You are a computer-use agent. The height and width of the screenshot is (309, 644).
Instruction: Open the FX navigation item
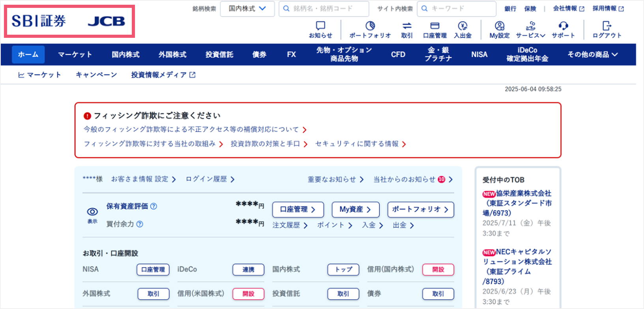[x=292, y=54]
